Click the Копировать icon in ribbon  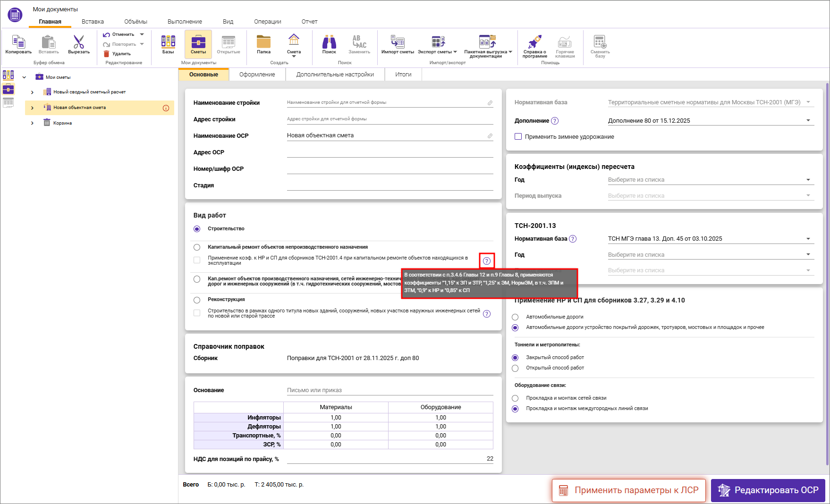18,42
